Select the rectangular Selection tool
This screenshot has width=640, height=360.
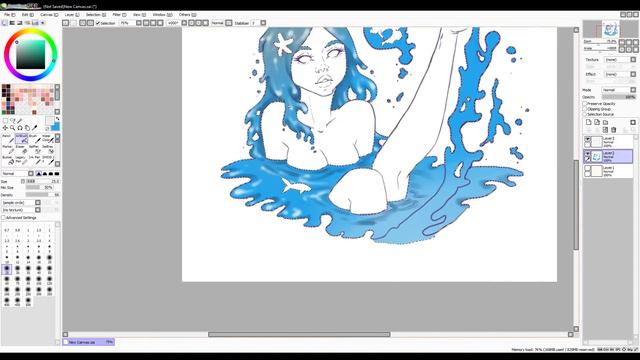tap(5, 121)
